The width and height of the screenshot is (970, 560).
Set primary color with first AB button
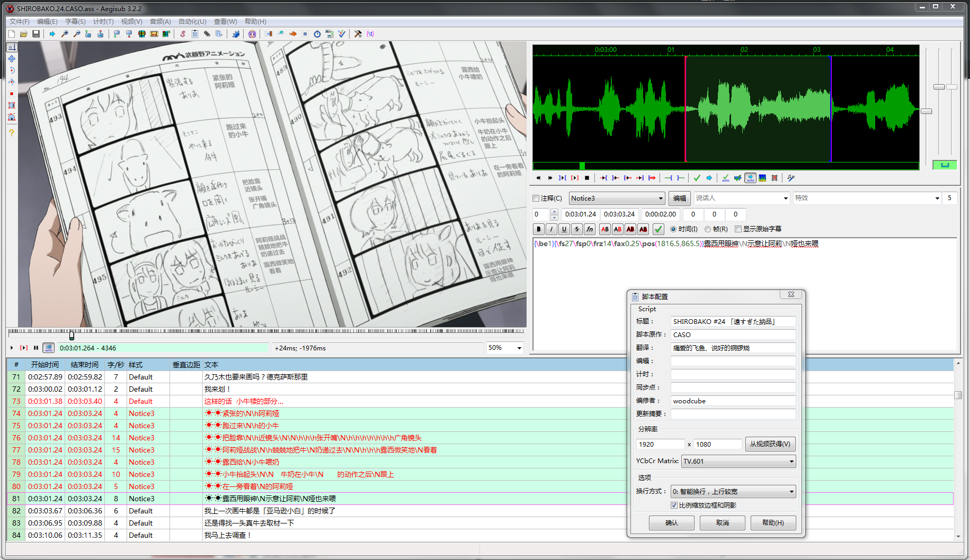click(605, 229)
